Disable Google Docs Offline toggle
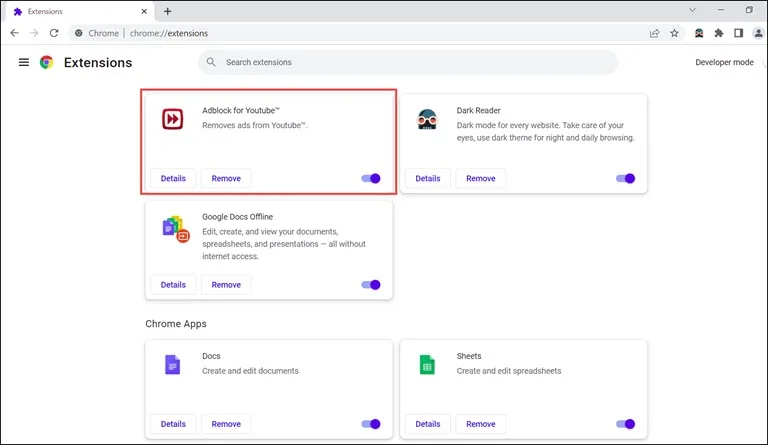 371,284
